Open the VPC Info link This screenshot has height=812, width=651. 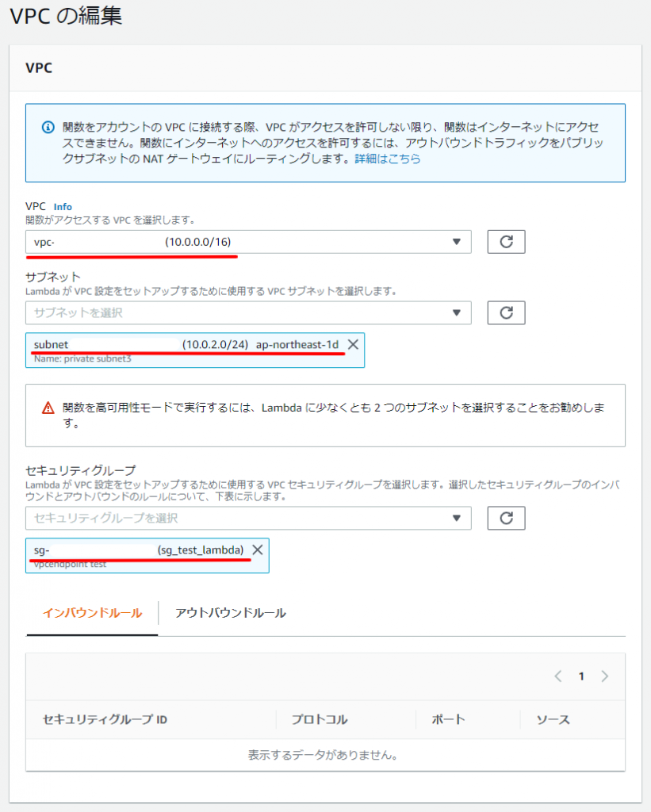pos(63,207)
